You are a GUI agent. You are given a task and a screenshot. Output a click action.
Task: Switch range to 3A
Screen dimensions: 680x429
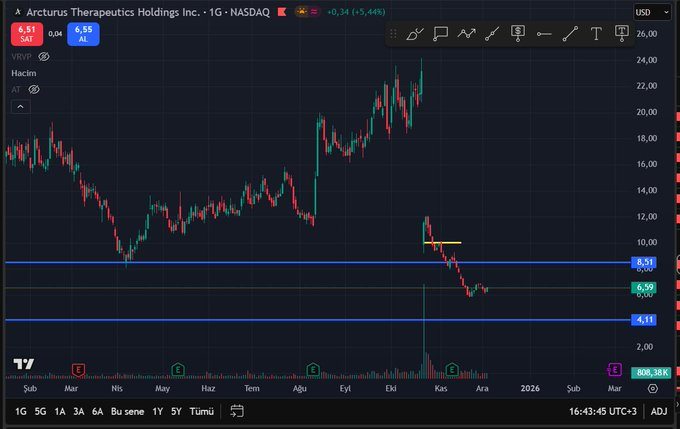(78, 411)
